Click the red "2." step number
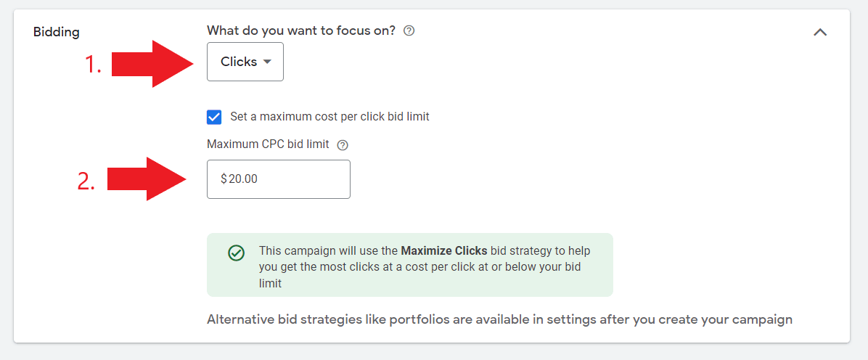Image resolution: width=868 pixels, height=360 pixels. (x=86, y=181)
